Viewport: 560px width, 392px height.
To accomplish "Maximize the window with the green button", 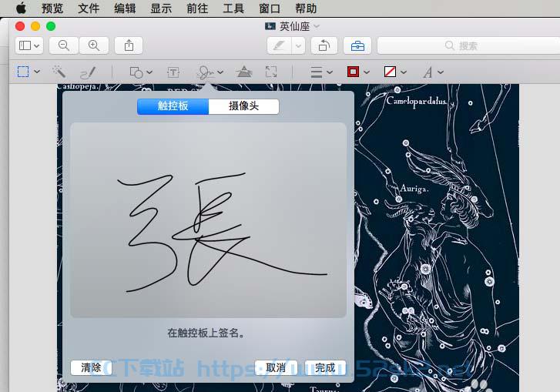I will click(51, 26).
